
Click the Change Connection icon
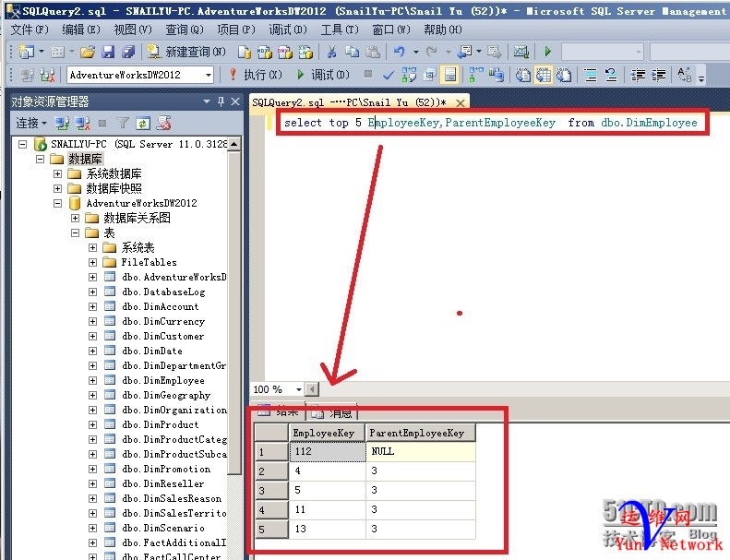tap(47, 75)
